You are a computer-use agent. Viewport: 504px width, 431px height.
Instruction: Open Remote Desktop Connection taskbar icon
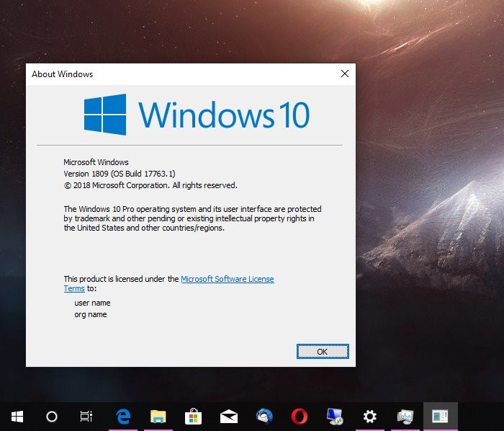[x=335, y=417]
